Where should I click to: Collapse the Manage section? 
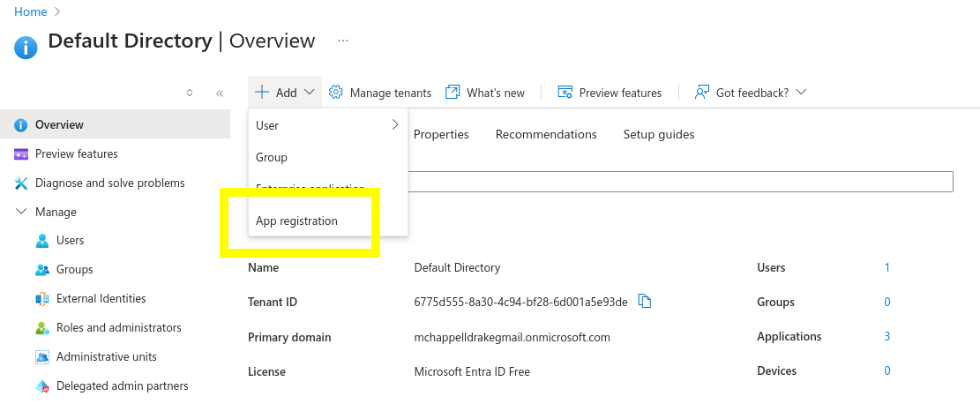[21, 212]
